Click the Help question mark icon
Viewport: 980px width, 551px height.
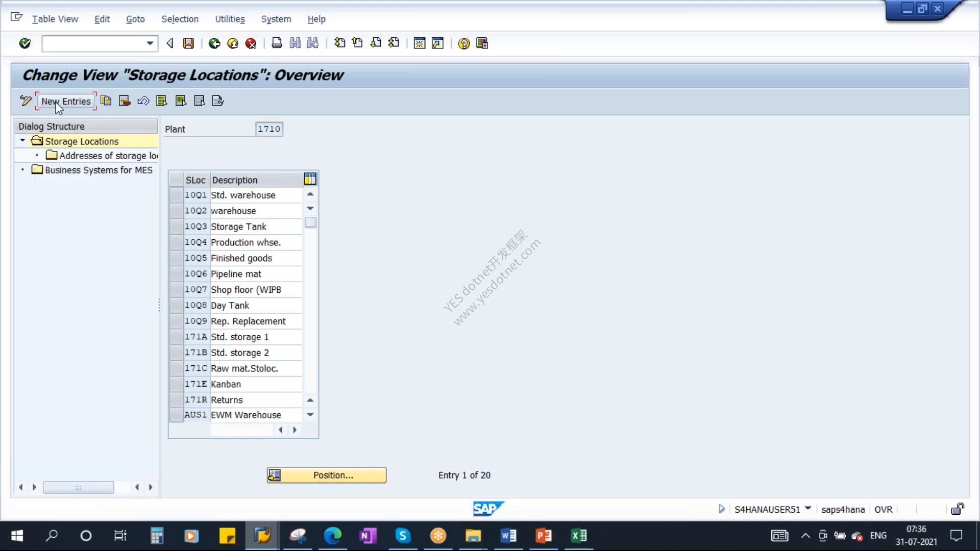click(463, 43)
